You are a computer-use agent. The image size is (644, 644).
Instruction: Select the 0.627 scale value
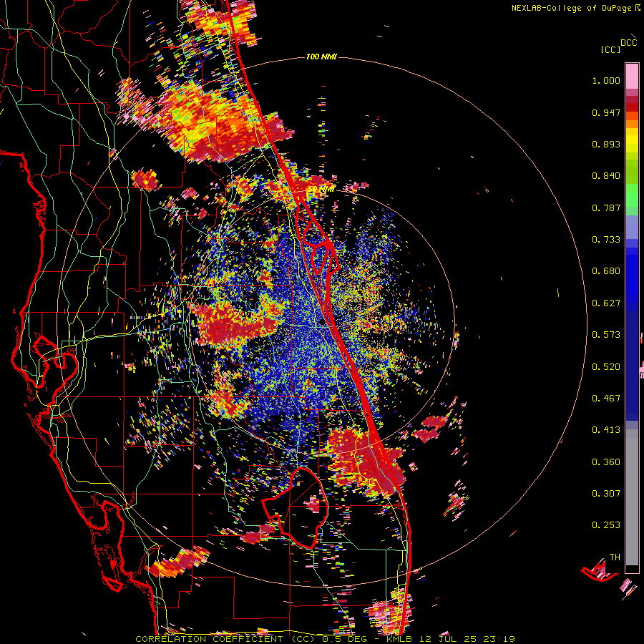(606, 303)
